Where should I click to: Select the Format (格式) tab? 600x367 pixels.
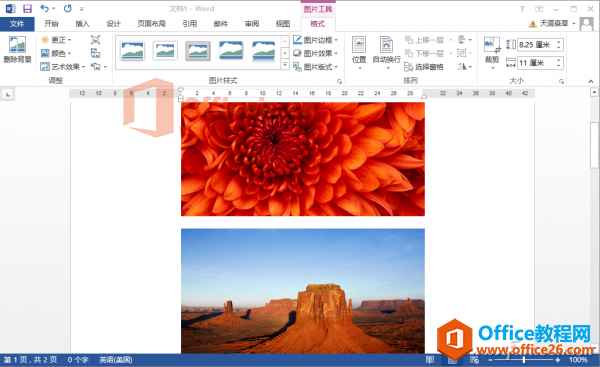(318, 24)
